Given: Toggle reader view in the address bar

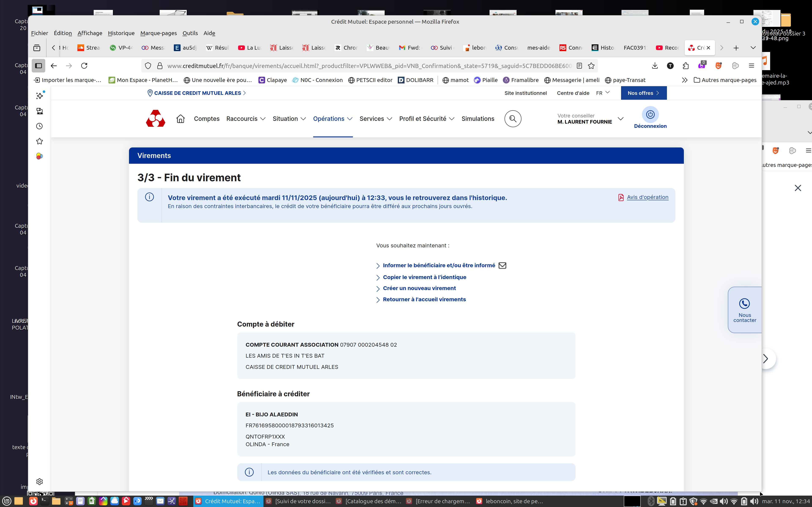Looking at the screenshot, I should coord(579,66).
